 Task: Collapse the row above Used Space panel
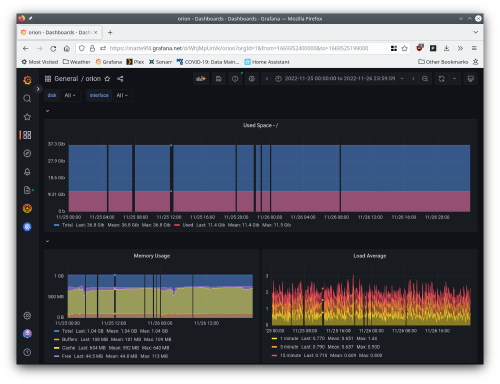[47, 111]
